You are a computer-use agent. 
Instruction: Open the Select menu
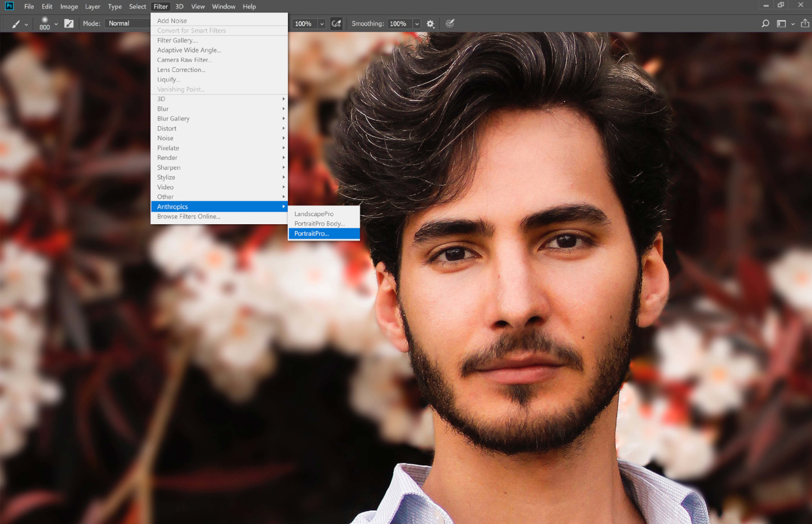point(137,6)
